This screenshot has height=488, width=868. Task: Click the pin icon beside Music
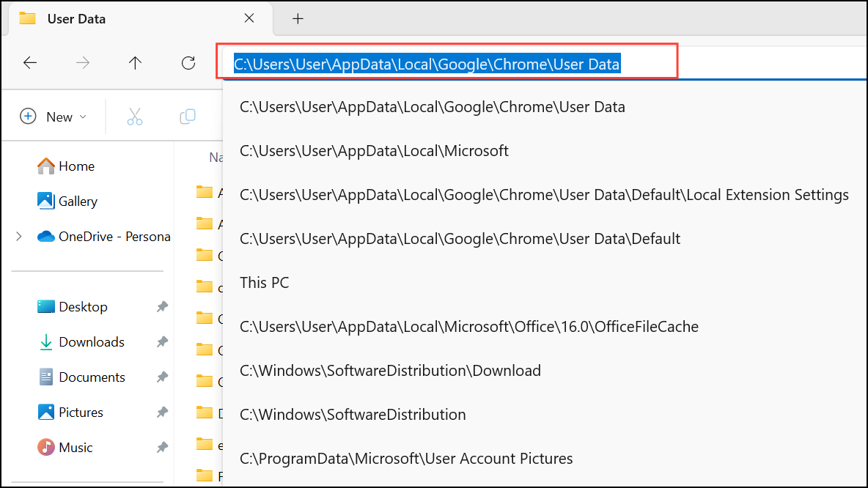click(161, 448)
